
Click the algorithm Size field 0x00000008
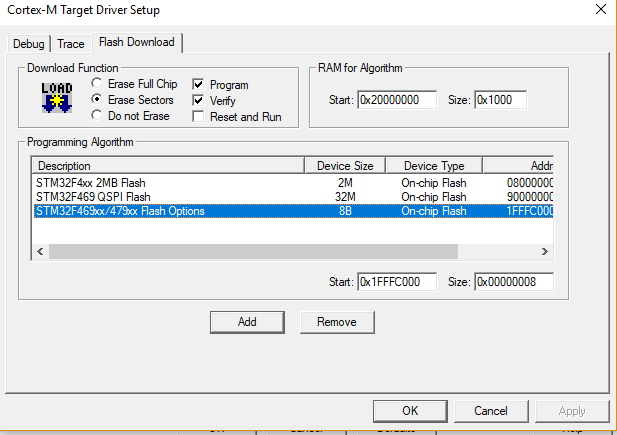[514, 282]
